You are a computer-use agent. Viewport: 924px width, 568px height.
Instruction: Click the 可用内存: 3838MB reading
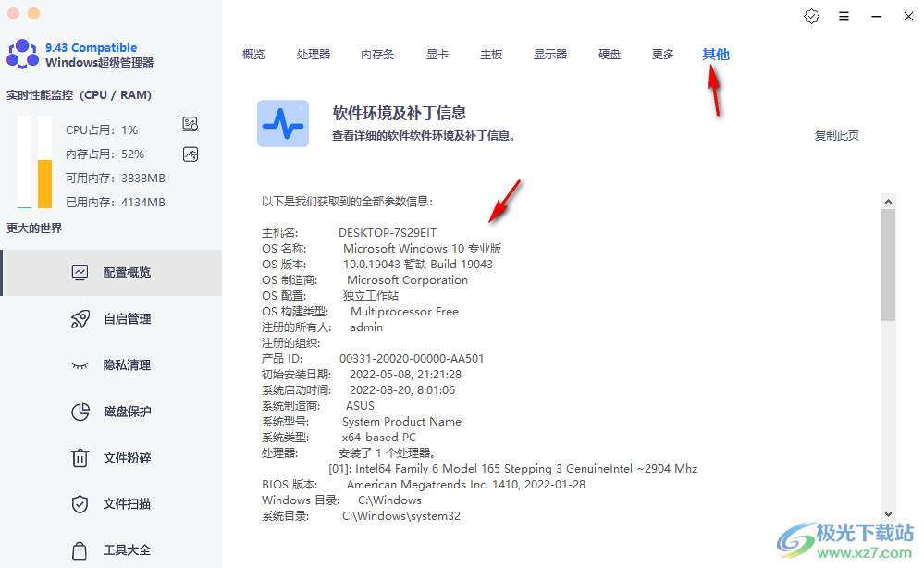point(116,178)
